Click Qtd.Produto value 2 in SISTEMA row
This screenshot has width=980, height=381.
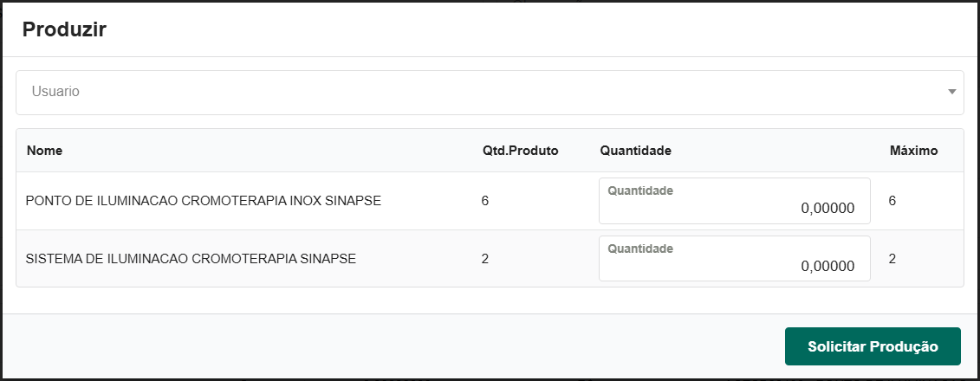pos(485,258)
